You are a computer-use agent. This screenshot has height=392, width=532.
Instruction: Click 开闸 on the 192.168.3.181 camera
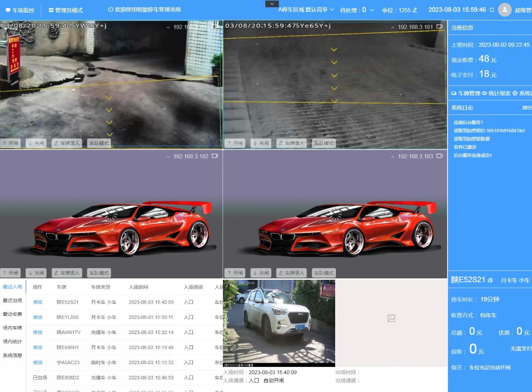point(235,143)
